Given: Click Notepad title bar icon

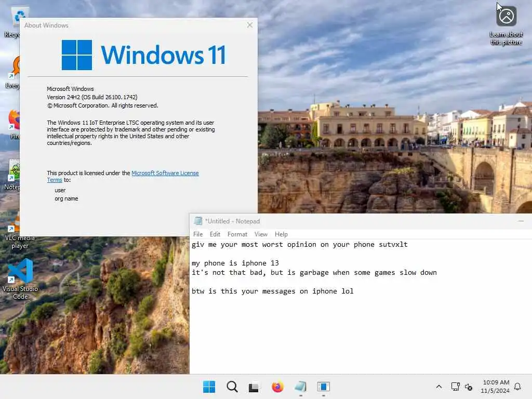Looking at the screenshot, I should [x=198, y=221].
